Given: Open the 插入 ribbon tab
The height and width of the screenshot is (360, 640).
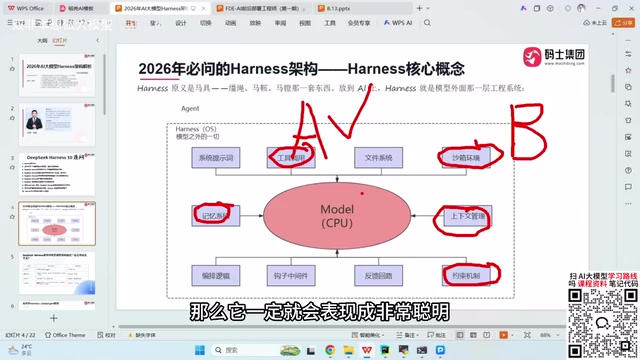Looking at the screenshot, I should click(156, 23).
